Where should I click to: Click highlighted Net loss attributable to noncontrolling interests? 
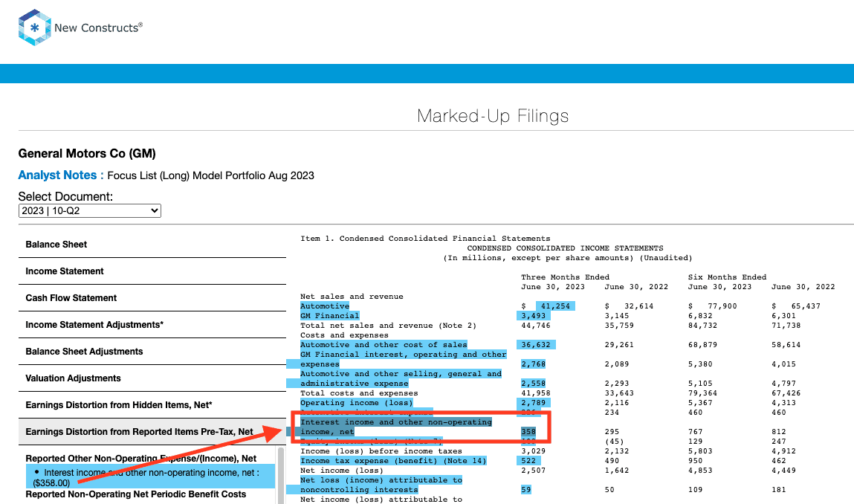coord(381,485)
